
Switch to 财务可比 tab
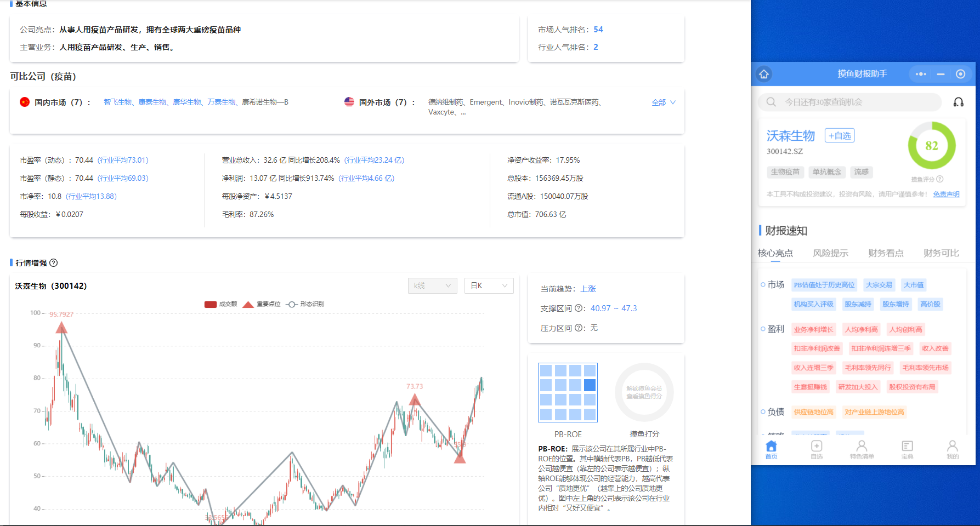pos(941,253)
